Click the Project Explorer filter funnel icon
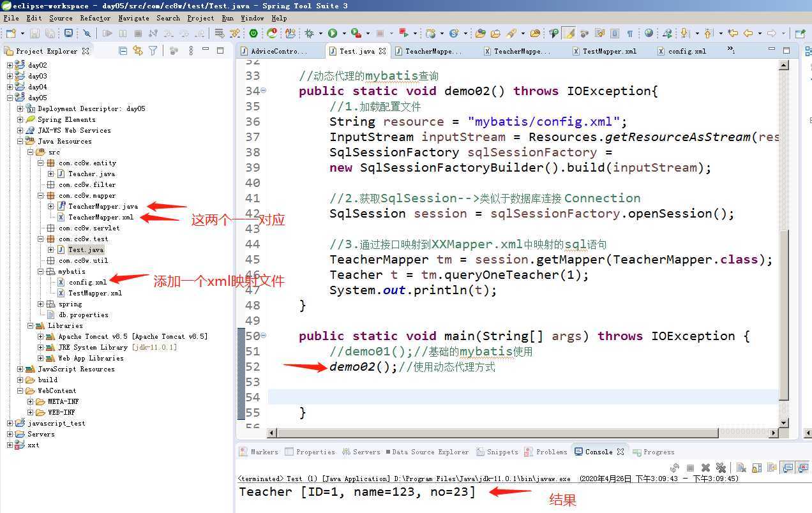Screen dimensions: 812x513 tap(153, 51)
